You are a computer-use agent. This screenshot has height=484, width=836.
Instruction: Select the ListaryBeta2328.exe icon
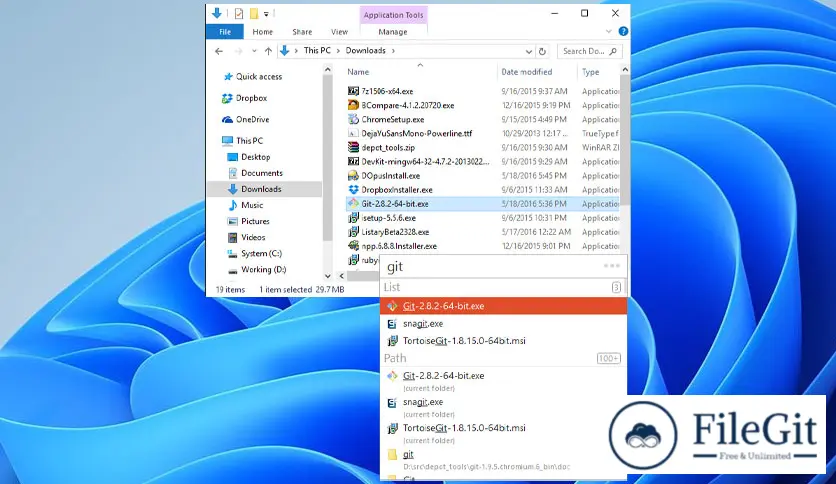[x=353, y=232]
